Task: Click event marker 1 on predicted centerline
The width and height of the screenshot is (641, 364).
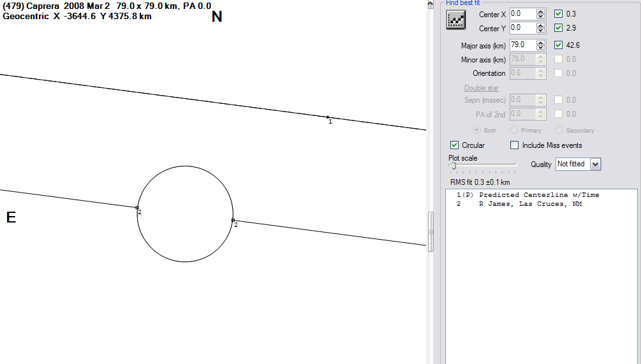Action: click(x=327, y=117)
